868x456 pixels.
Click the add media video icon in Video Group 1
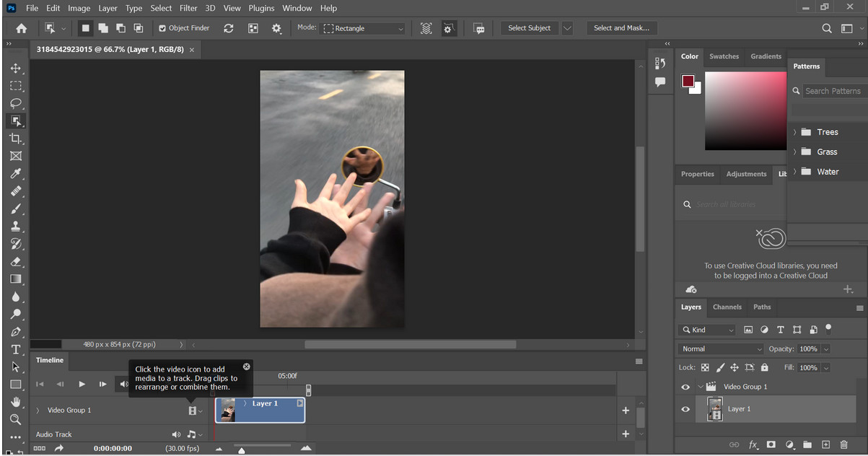pyautogui.click(x=192, y=411)
